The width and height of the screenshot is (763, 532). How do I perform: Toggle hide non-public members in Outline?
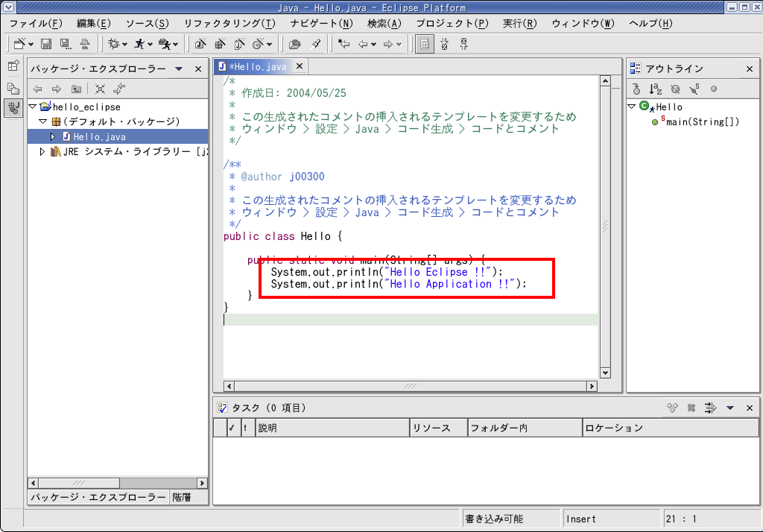click(714, 89)
